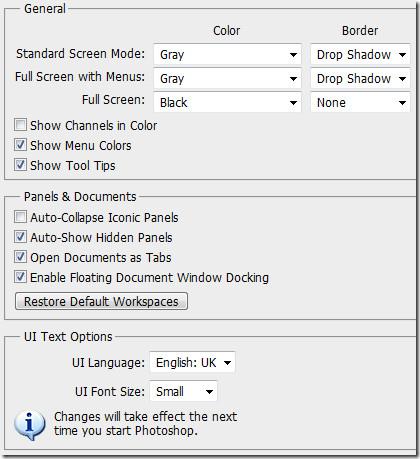Image resolution: width=420 pixels, height=459 pixels.
Task: Enable Auto-Collapse Iconic Panels
Action: click(20, 217)
